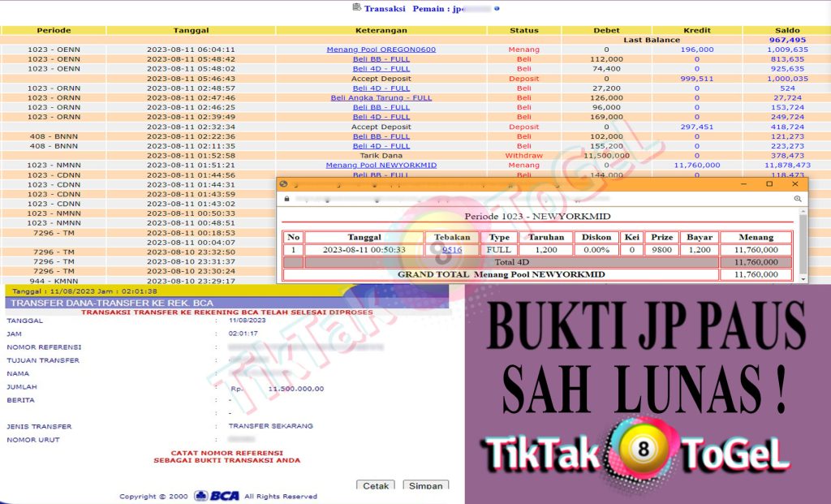Click the Kredit amount 999,511

pyautogui.click(x=697, y=79)
